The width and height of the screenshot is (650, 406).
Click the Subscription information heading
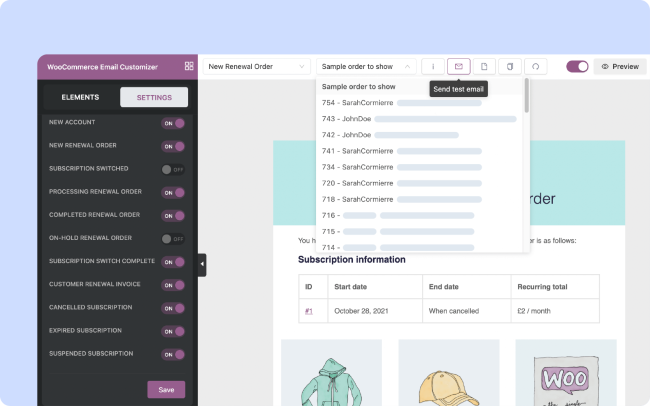coord(352,260)
